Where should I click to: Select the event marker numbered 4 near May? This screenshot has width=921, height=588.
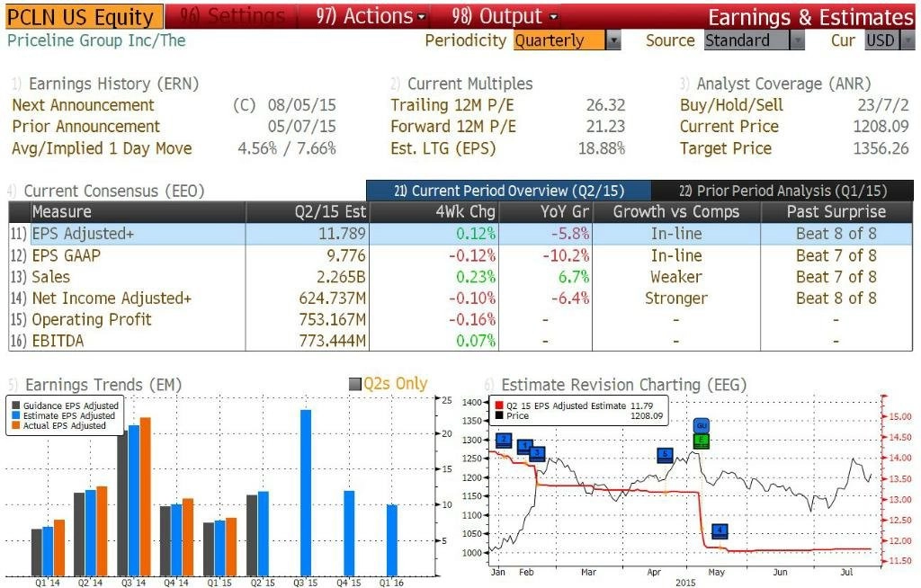tap(720, 531)
